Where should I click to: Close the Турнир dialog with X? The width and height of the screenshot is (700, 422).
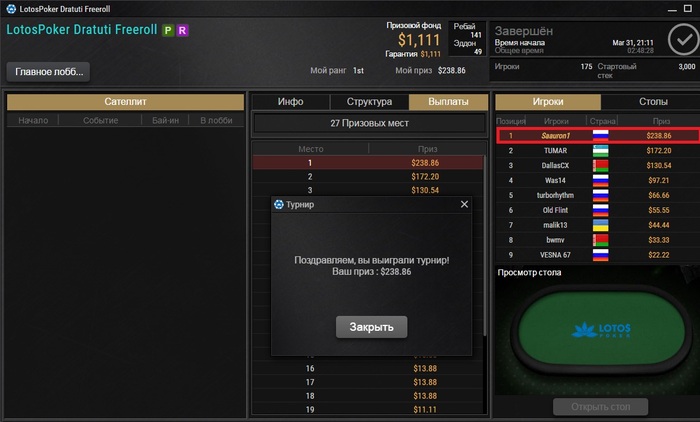click(464, 204)
